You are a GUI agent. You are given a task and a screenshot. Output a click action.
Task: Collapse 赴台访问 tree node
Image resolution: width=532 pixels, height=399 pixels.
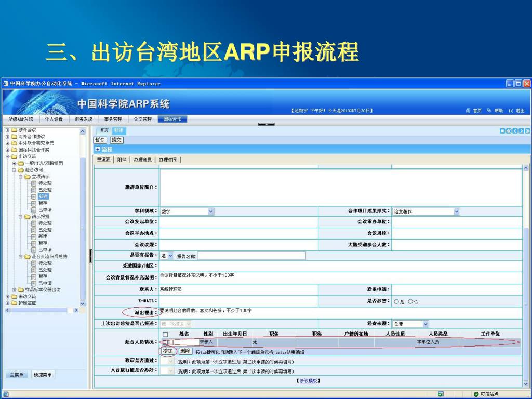click(14, 170)
